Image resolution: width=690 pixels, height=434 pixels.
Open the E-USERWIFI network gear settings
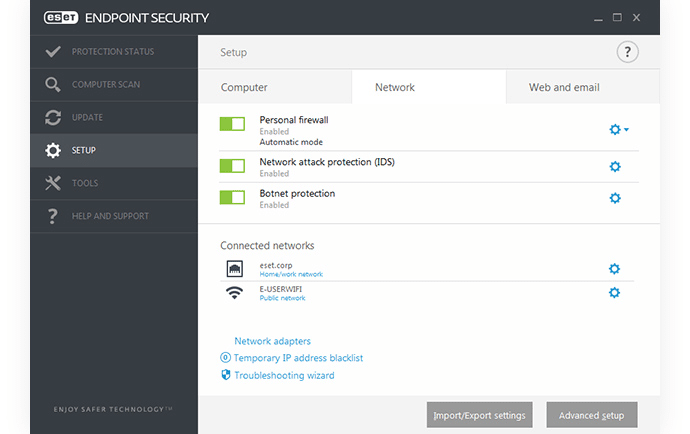[x=614, y=293]
